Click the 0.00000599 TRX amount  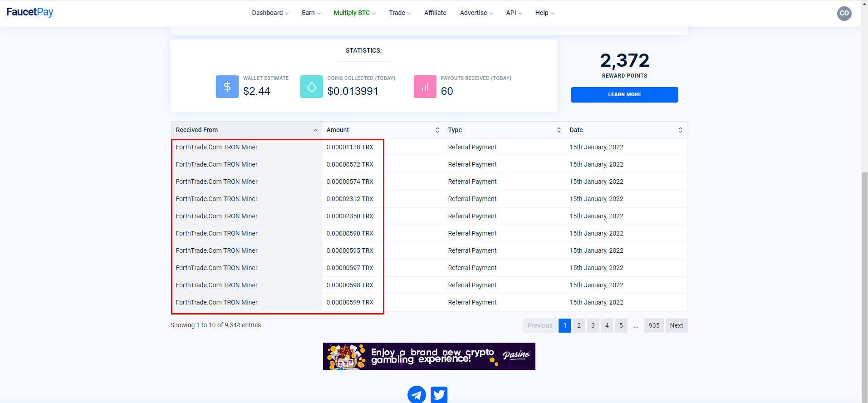(x=350, y=302)
